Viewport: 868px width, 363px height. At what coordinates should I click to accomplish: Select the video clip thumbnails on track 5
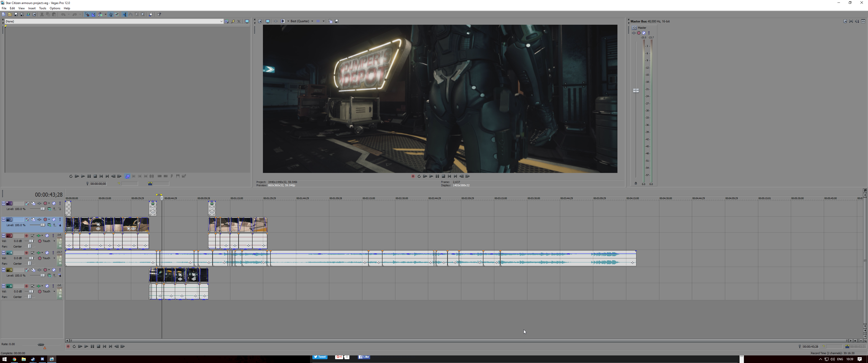179,275
